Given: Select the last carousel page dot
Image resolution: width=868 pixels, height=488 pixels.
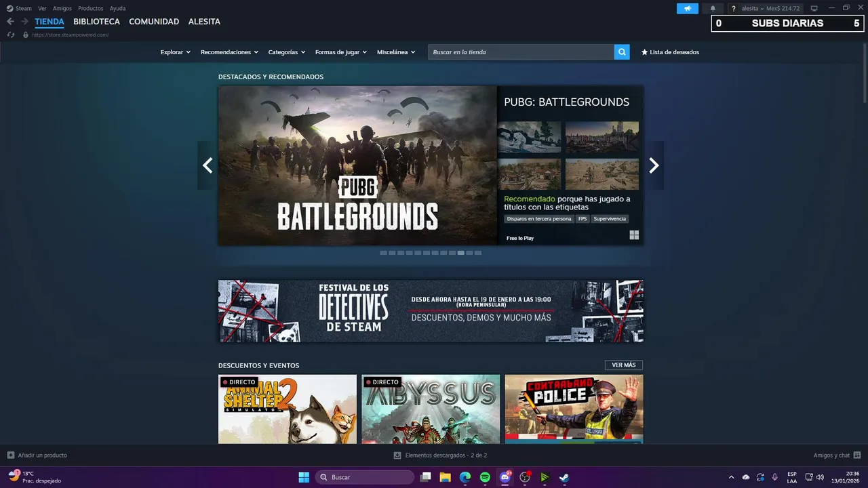Looking at the screenshot, I should [x=478, y=253].
